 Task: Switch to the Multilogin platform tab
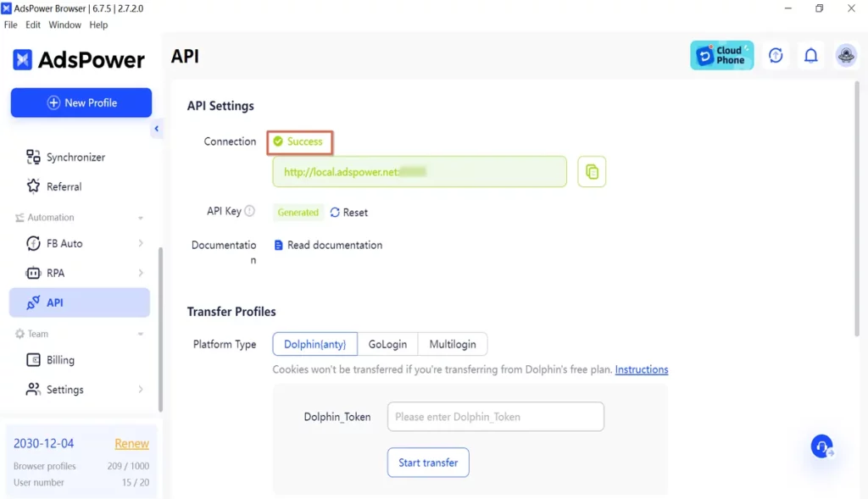pyautogui.click(x=453, y=344)
